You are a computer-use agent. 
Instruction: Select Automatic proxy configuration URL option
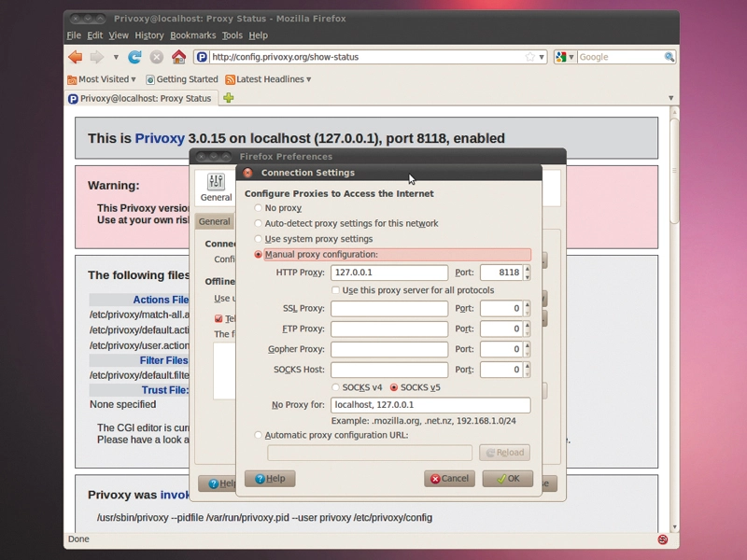259,435
